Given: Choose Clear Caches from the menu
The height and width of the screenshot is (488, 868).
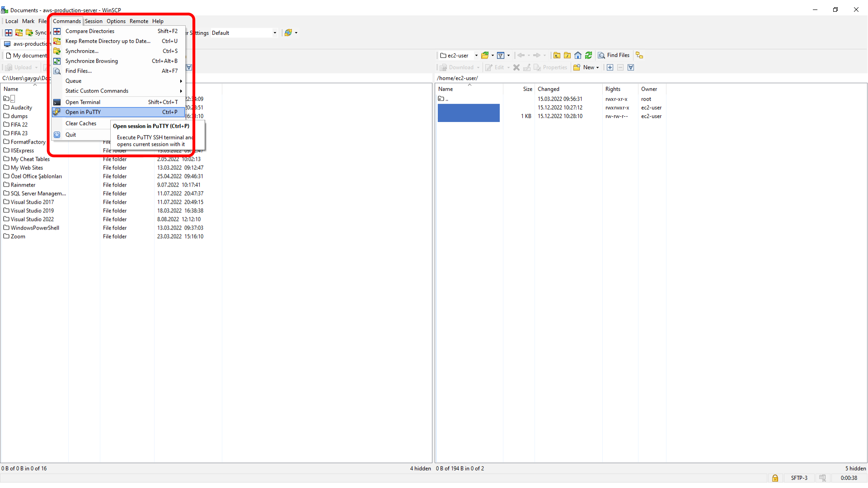Looking at the screenshot, I should coord(81,123).
